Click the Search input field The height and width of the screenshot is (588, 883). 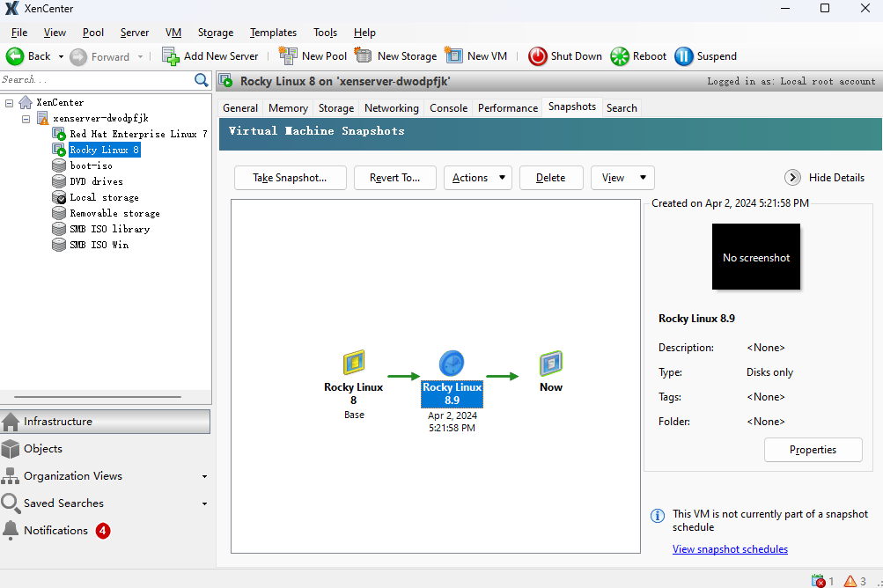point(95,80)
